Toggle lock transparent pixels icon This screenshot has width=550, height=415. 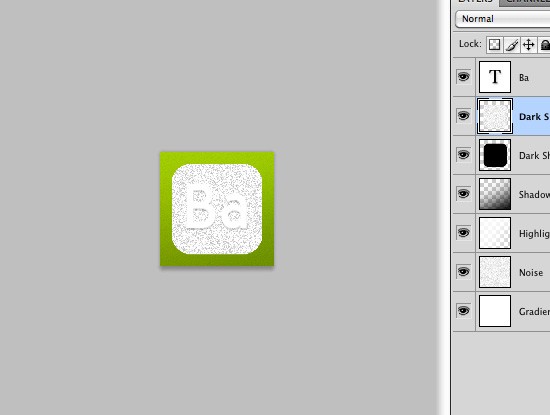(494, 45)
